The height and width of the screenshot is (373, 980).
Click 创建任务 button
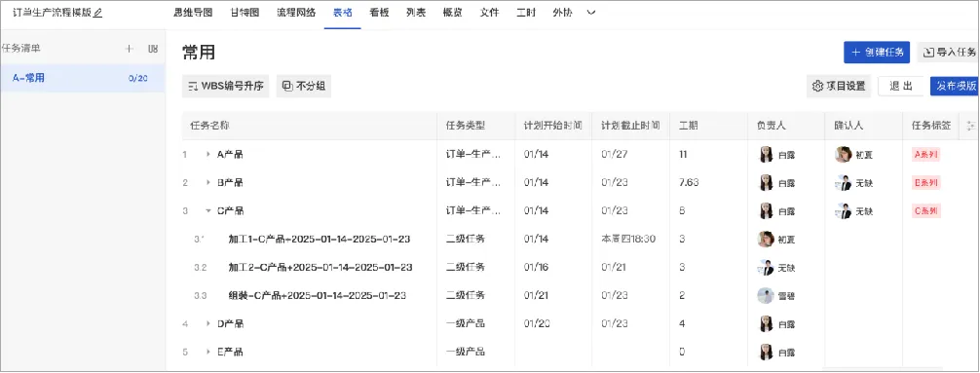coord(876,53)
